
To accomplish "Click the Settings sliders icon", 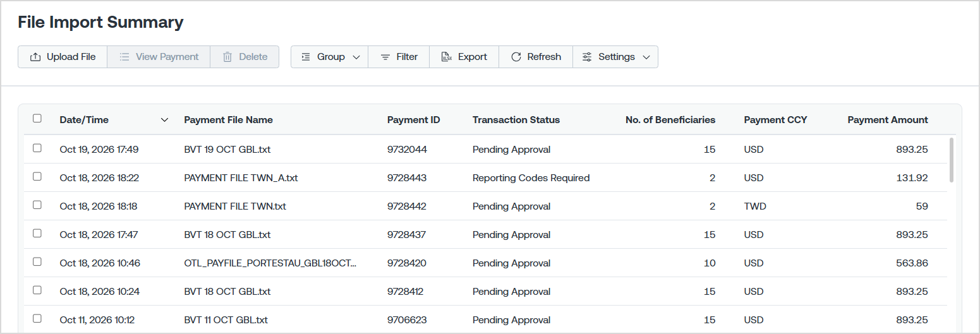I will (x=587, y=57).
